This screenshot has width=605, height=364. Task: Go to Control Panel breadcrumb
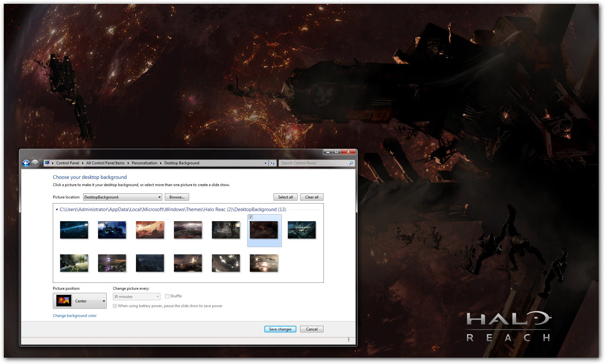[68, 163]
